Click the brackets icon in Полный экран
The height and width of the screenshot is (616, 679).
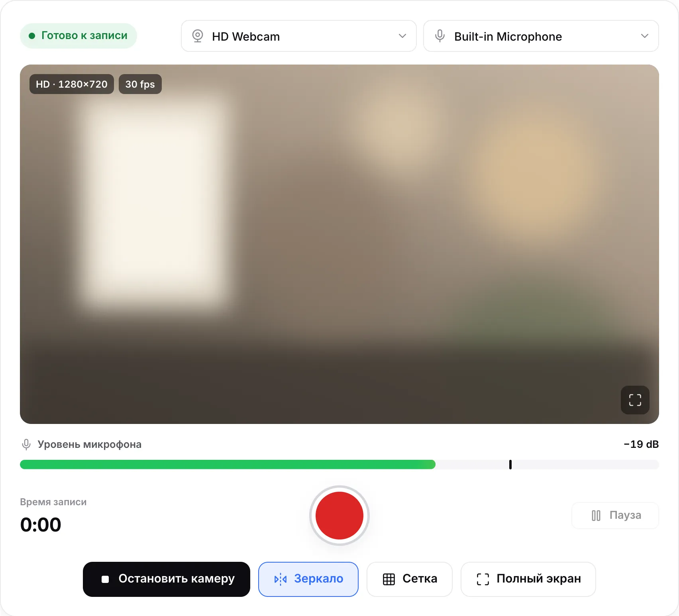pyautogui.click(x=483, y=579)
